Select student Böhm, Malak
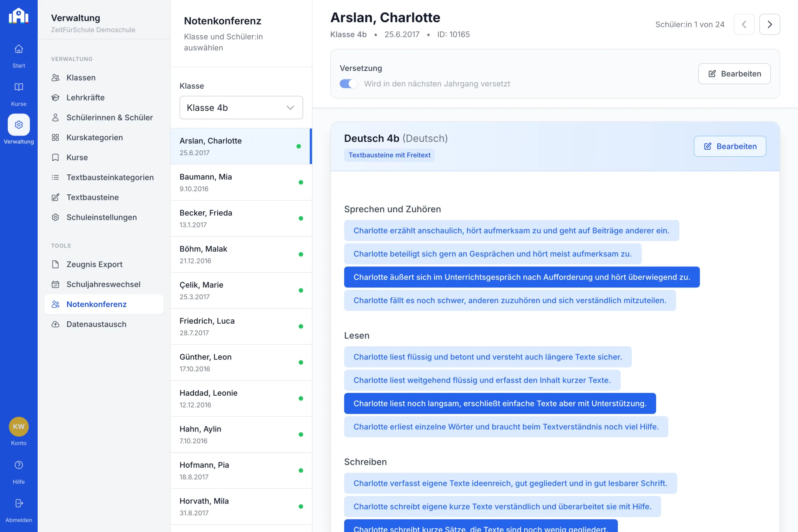Image resolution: width=798 pixels, height=532 pixels. coord(241,255)
